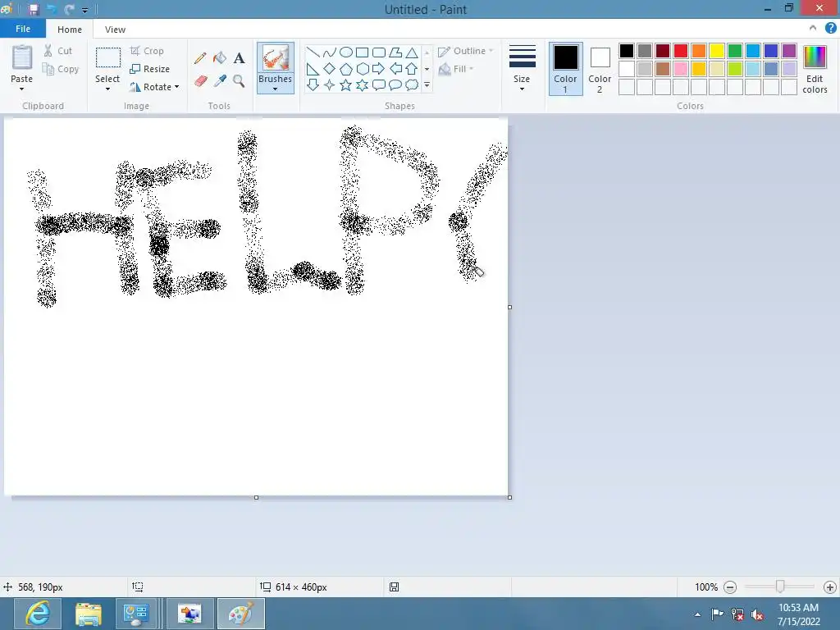Choose the Right triangle shape

[x=313, y=69]
